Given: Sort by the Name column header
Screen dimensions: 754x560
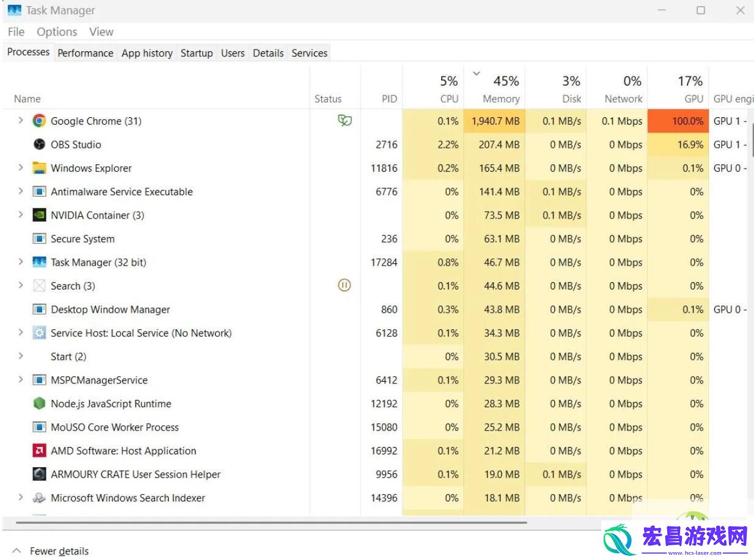Looking at the screenshot, I should click(156, 87).
